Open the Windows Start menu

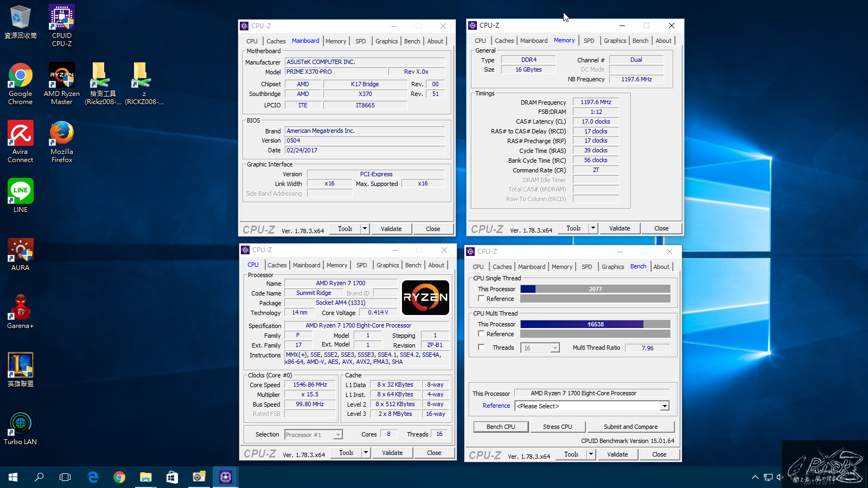point(13,477)
